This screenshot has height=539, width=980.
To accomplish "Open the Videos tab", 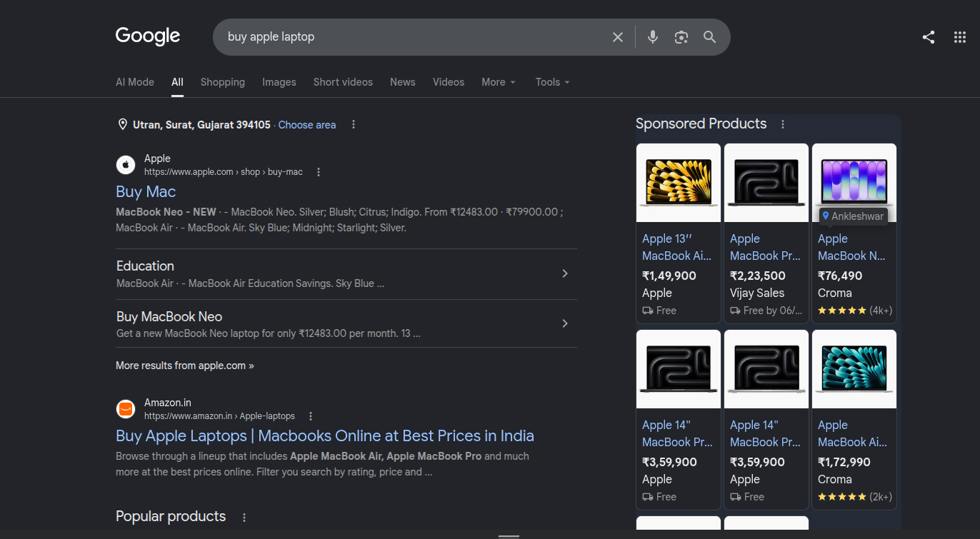I will [449, 82].
